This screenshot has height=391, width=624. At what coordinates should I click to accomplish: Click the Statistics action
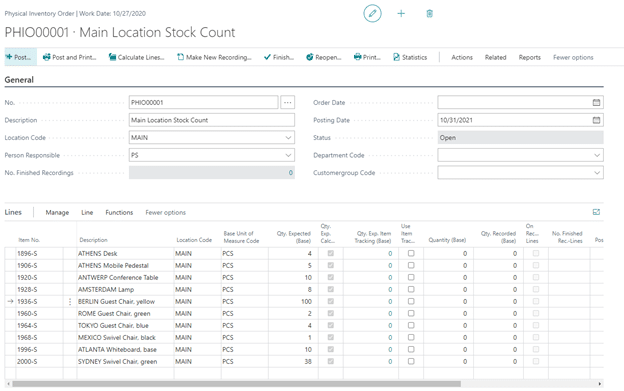[x=410, y=57]
